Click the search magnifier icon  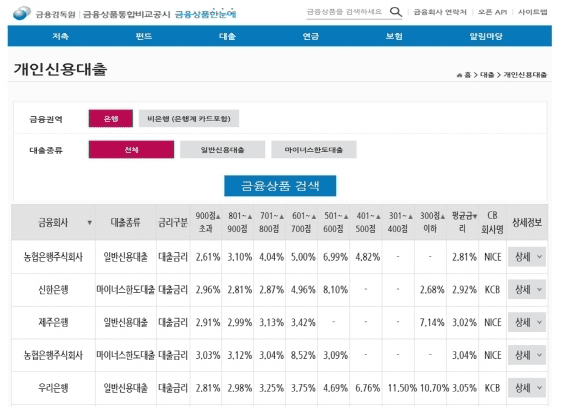pyautogui.click(x=396, y=12)
